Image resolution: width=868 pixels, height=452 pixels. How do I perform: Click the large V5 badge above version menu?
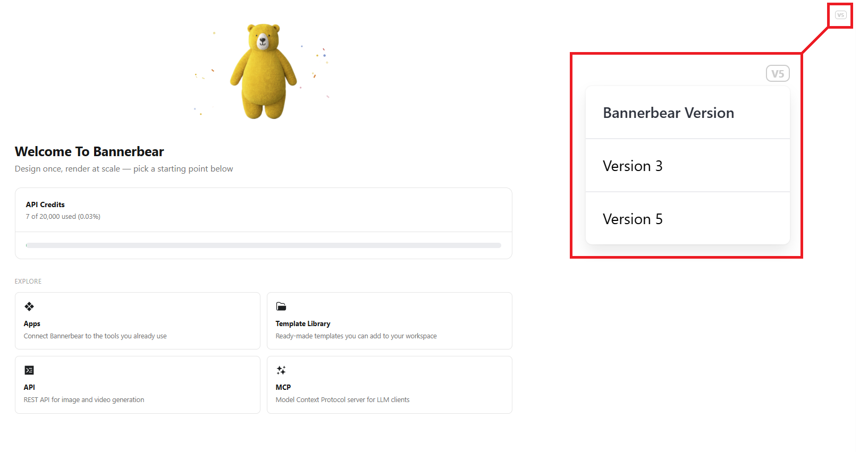[778, 74]
